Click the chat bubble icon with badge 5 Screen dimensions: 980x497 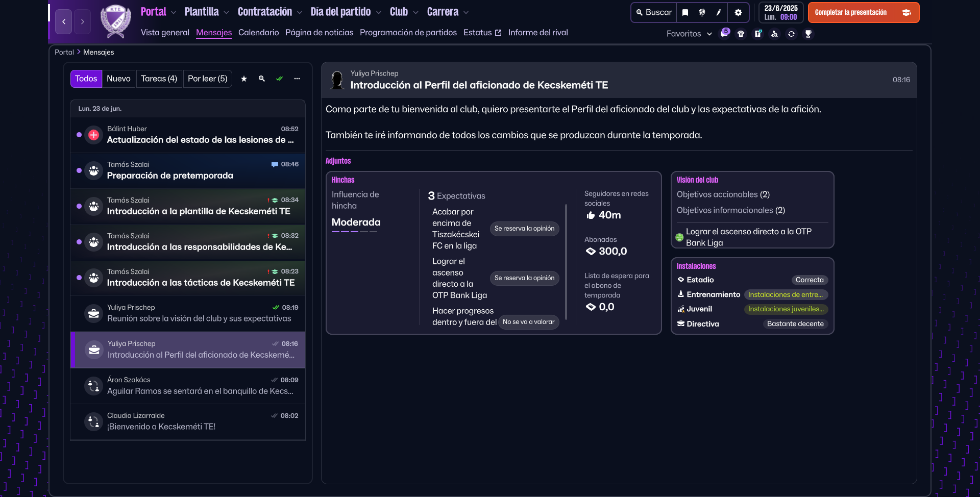pos(724,34)
